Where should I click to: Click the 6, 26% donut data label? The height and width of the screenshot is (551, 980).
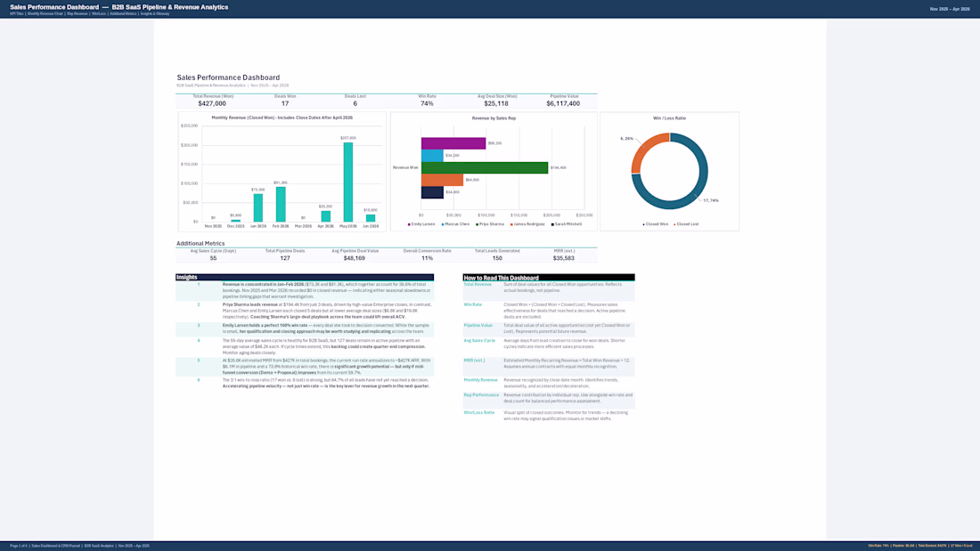(626, 139)
